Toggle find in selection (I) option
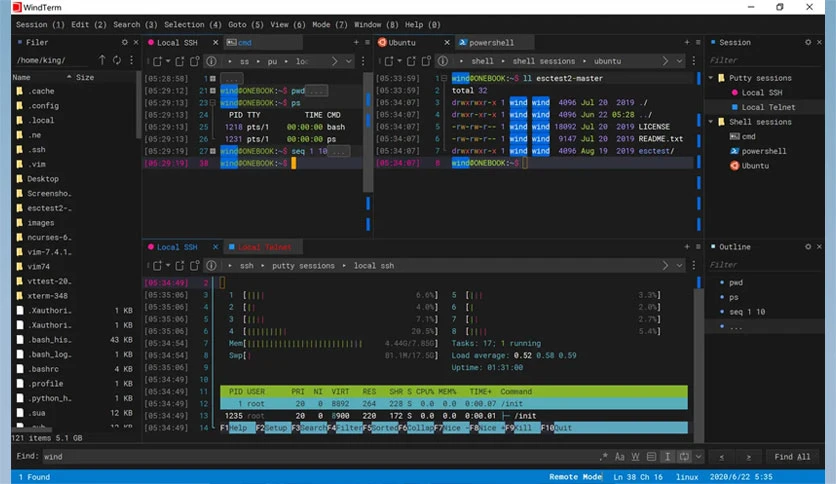This screenshot has width=836, height=484. pos(668,457)
